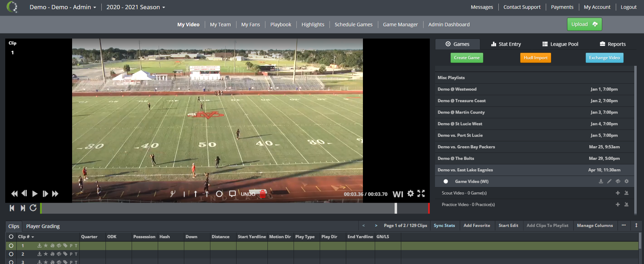
Task: Switch to the League Pool tab
Action: [x=560, y=44]
